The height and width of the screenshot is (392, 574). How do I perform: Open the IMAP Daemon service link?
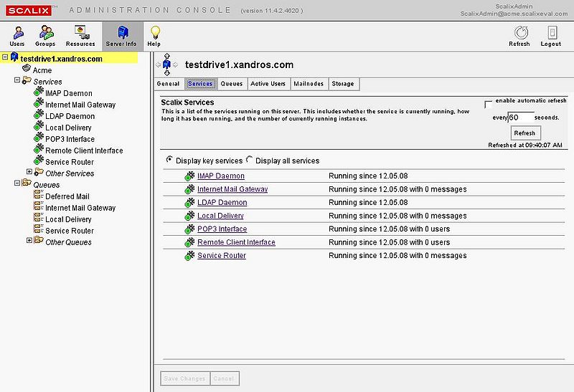point(221,176)
